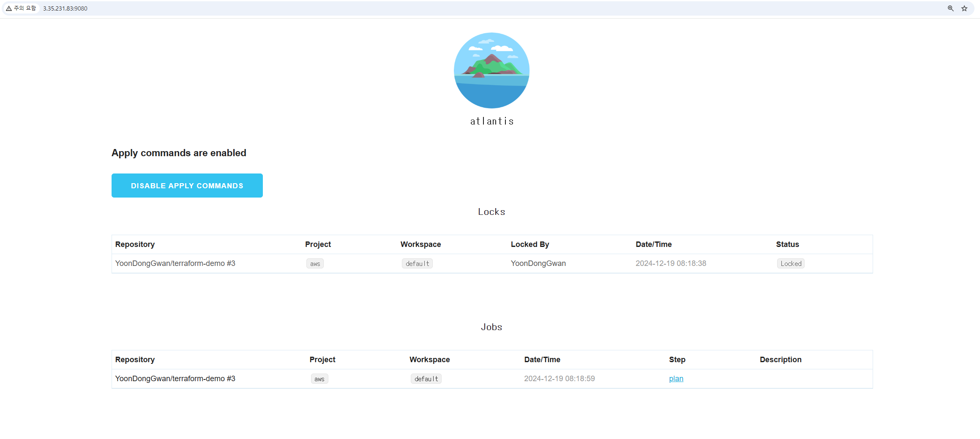Click the Status column header in Locks
Screen dimensions: 980x439
coord(787,244)
